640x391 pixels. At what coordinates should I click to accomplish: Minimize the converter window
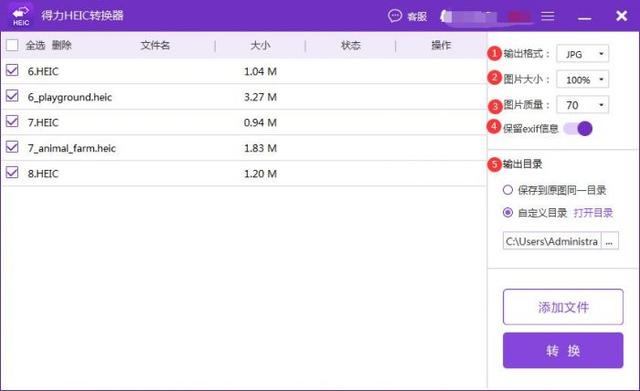coord(584,18)
